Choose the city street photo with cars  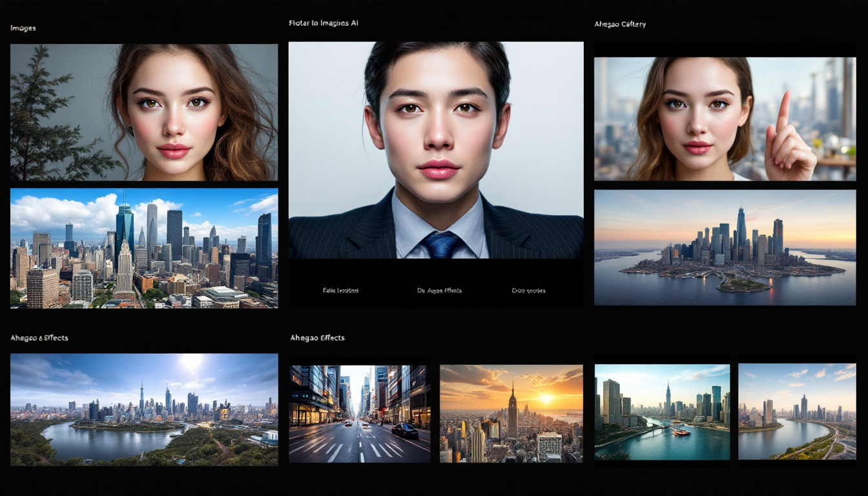click(x=360, y=414)
